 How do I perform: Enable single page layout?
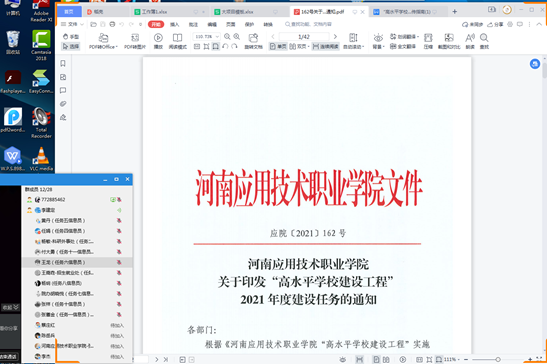(278, 46)
